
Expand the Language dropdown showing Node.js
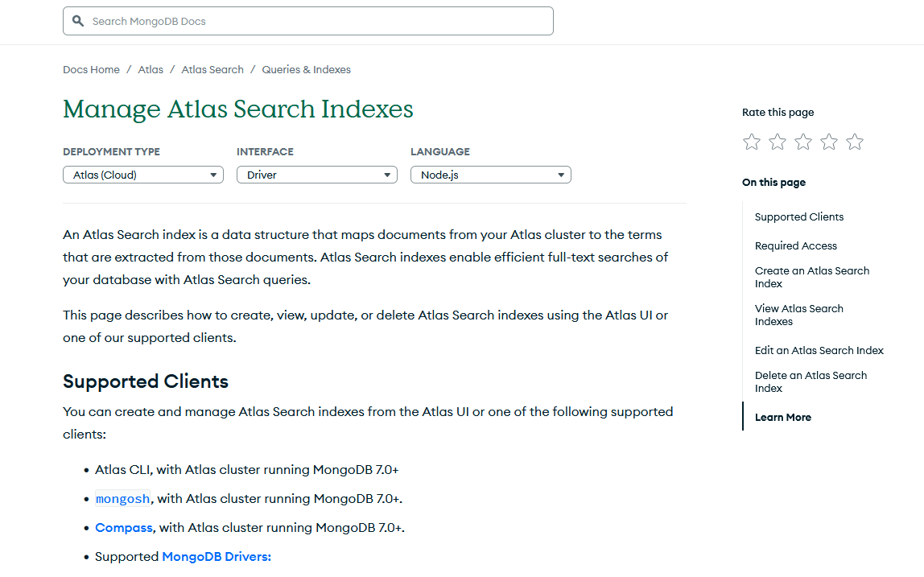(x=490, y=174)
